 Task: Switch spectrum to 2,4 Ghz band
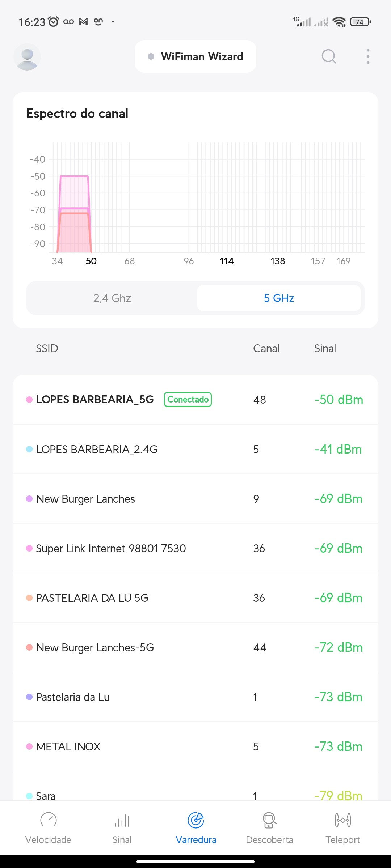pyautogui.click(x=112, y=298)
